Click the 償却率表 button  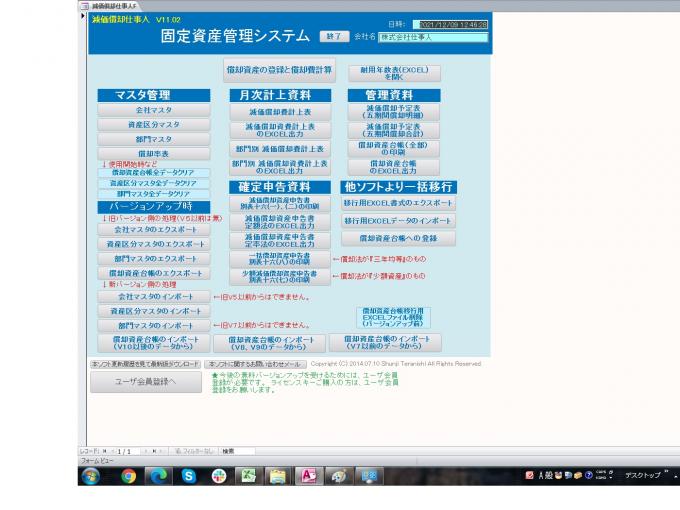click(153, 154)
